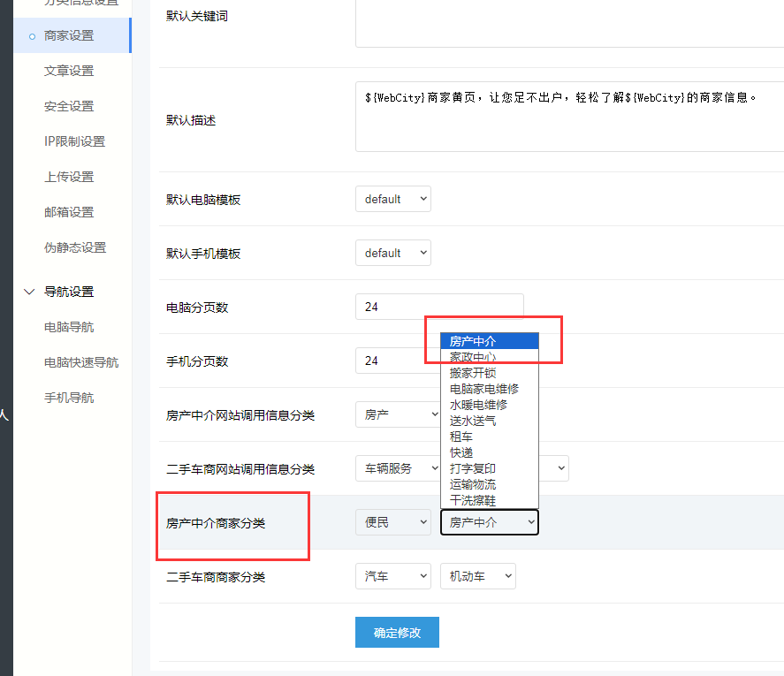Select 电脑家电维修 option in the list
The height and width of the screenshot is (676, 784).
[483, 389]
